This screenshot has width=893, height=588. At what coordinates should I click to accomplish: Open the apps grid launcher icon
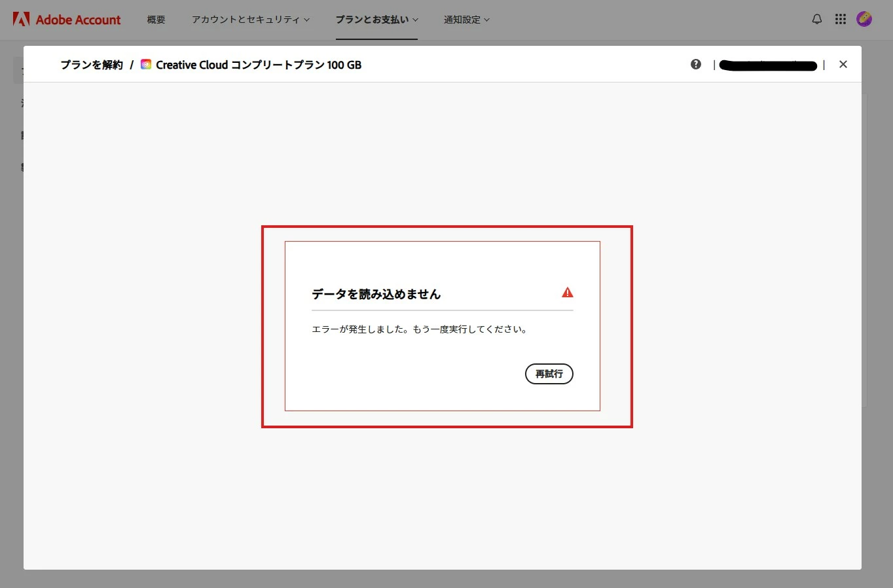pos(841,19)
